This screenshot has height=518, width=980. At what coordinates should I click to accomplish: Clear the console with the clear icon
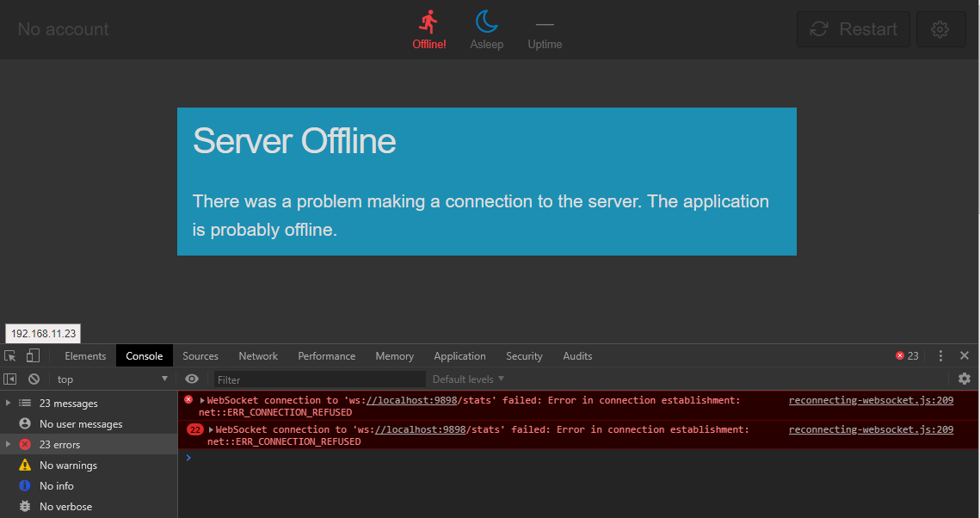(34, 379)
